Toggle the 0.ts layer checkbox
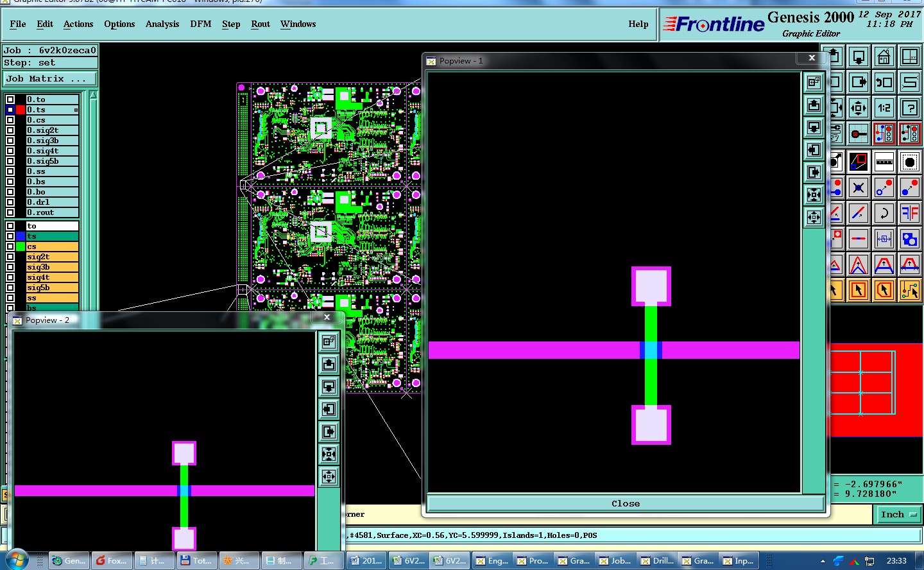This screenshot has height=570, width=924. pos(10,110)
